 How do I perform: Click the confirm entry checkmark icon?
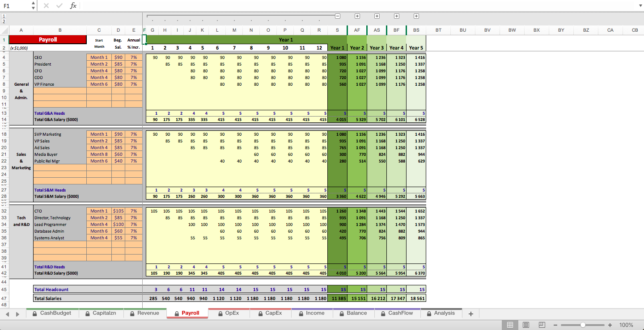pos(59,6)
